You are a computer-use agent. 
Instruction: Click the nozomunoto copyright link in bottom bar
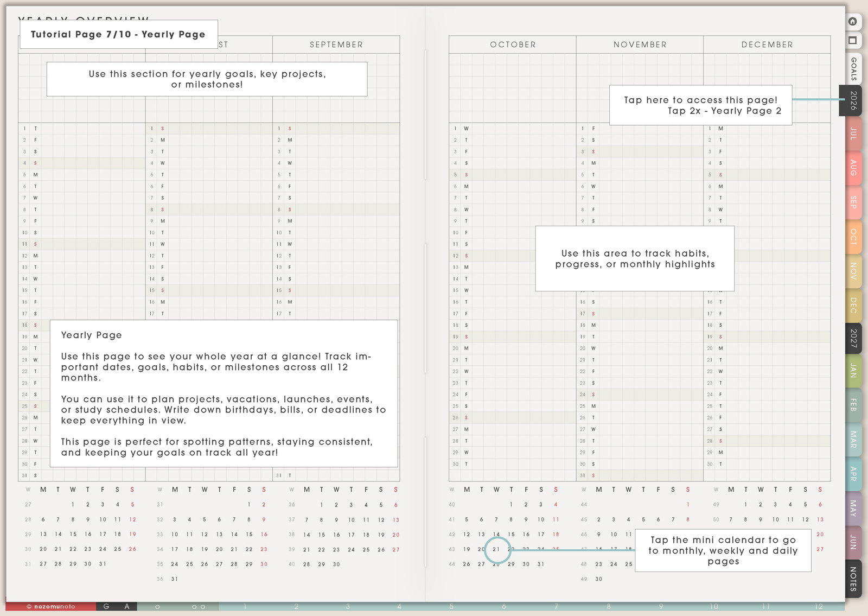(51, 606)
